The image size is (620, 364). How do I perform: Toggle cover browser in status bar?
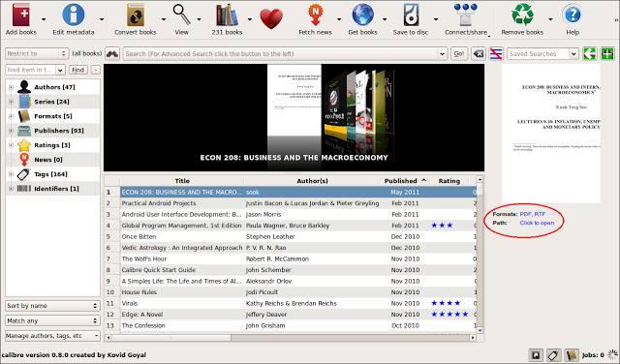click(536, 355)
